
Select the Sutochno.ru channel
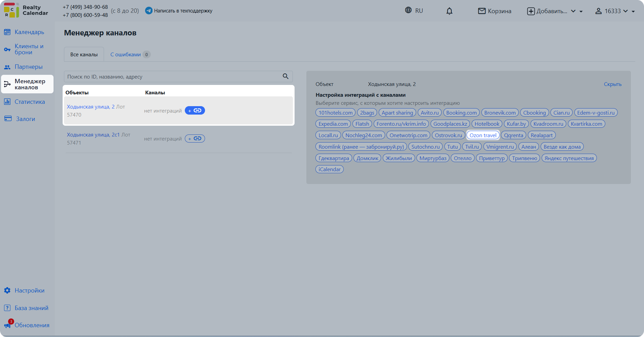pos(426,147)
